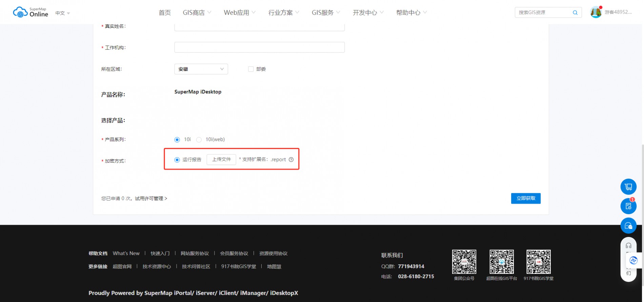The image size is (644, 302).
Task: Open the 所在区域 dropdown showing 安徽
Action: 201,69
